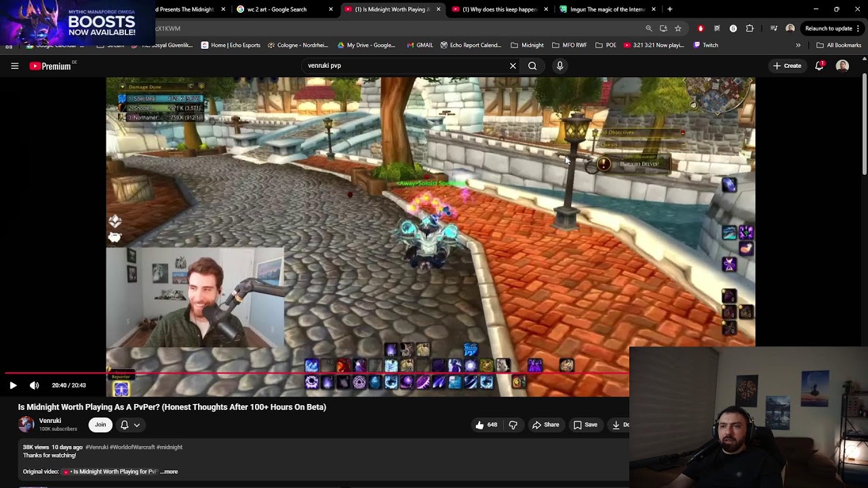The height and width of the screenshot is (488, 868).
Task: Switch to 'Why does this keep happen' tab
Action: tap(500, 9)
